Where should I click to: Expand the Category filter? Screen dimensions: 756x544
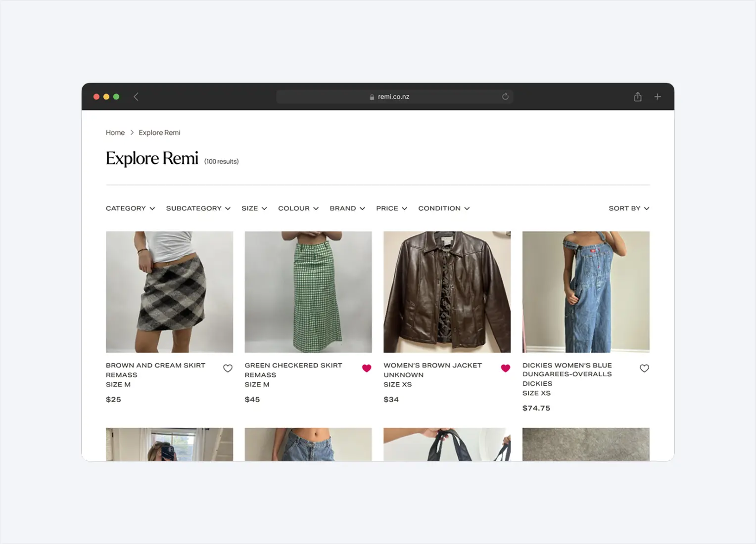click(131, 208)
